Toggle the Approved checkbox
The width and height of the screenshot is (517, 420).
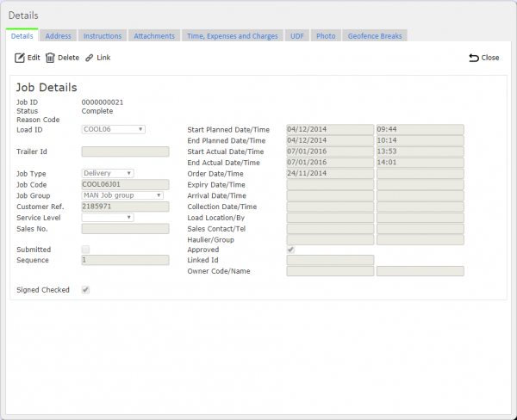[x=290, y=250]
